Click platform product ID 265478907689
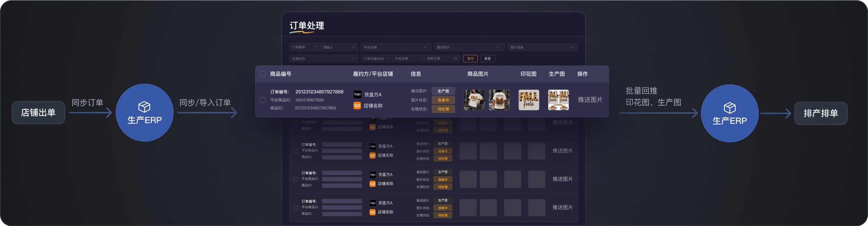This screenshot has height=226, width=868. (x=310, y=100)
